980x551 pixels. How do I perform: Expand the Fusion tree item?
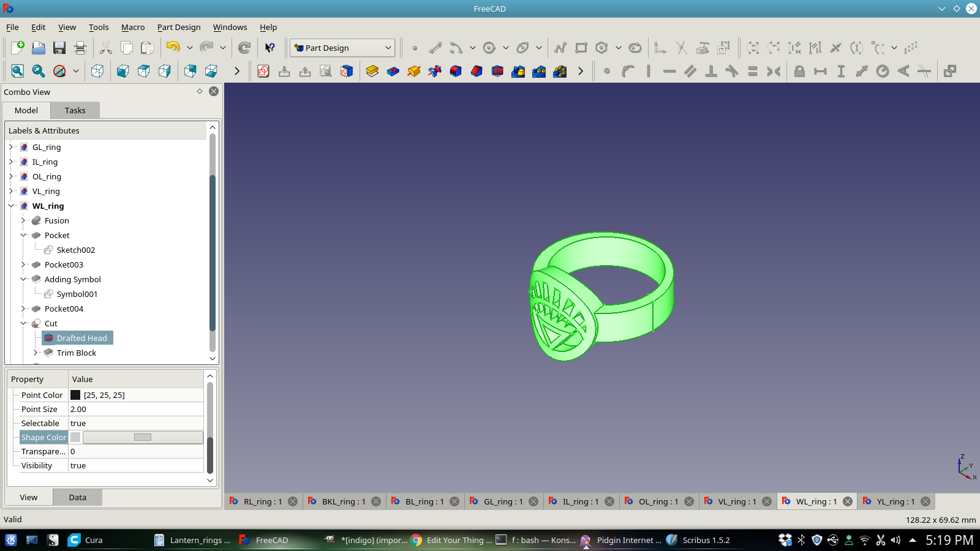23,220
